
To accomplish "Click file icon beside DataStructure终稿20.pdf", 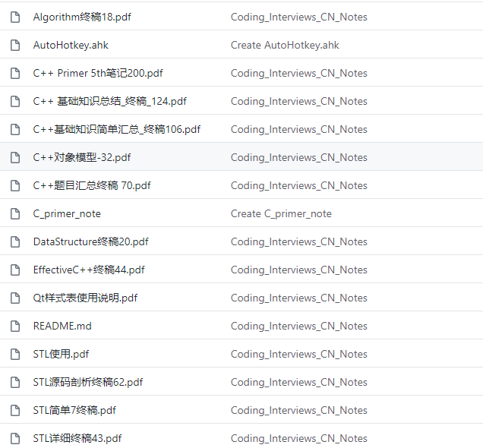I will pos(15,241).
